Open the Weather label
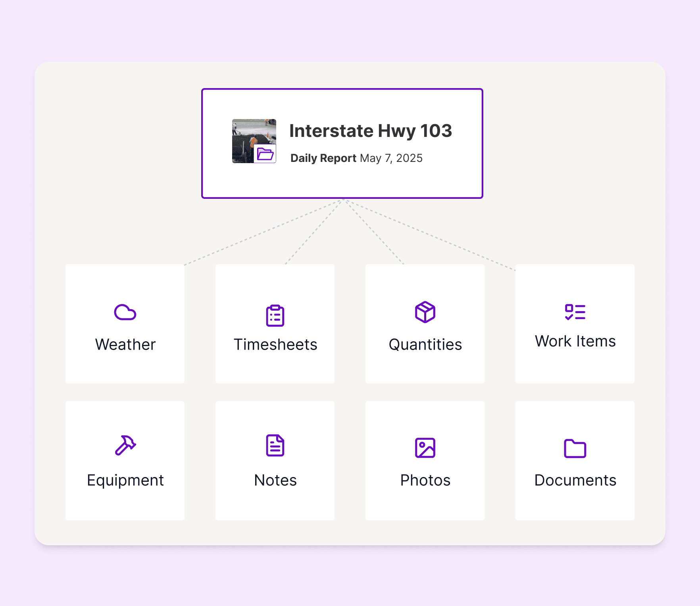The height and width of the screenshot is (606, 700). click(125, 344)
